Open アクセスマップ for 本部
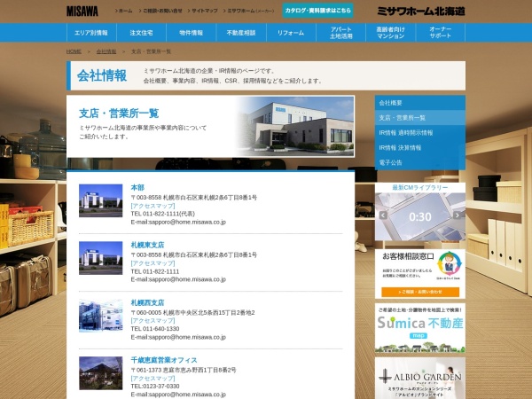Screen dimensions: 532x399 point(153,206)
